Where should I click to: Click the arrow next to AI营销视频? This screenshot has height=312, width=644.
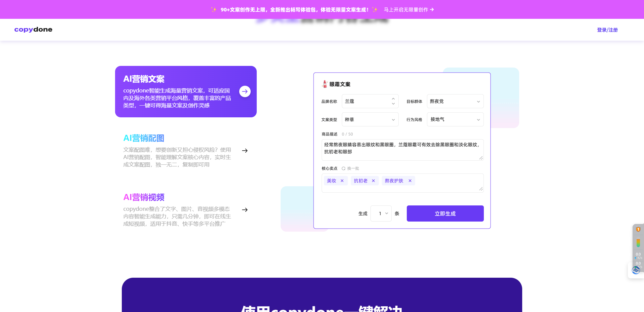245,209
